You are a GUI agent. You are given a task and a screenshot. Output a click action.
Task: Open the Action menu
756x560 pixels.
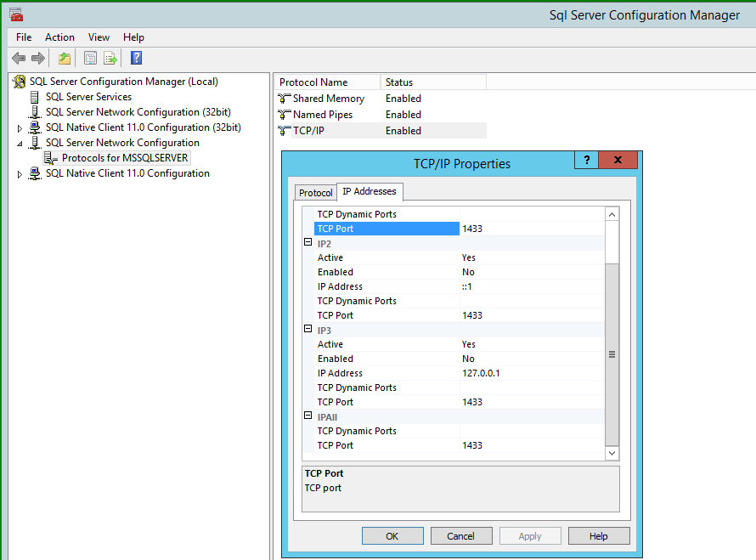click(59, 37)
